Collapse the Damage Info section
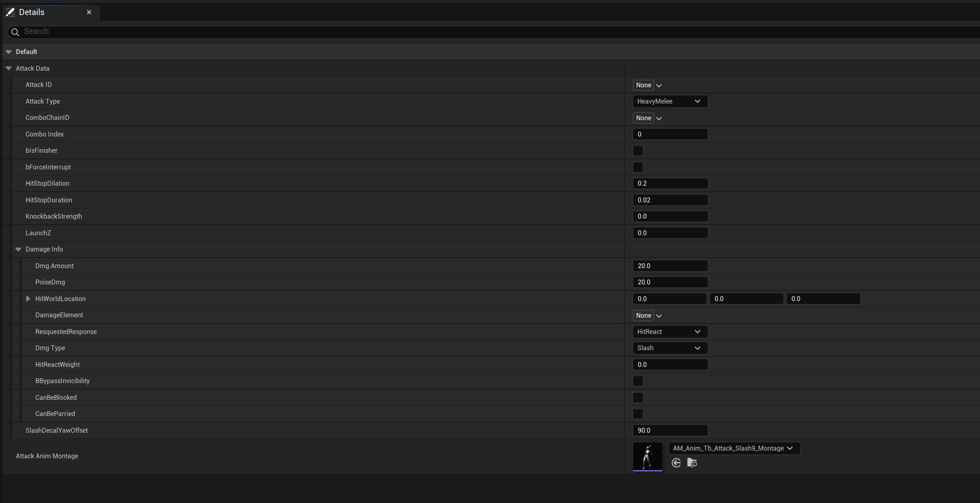Screen dimensions: 980x503 tap(18, 249)
